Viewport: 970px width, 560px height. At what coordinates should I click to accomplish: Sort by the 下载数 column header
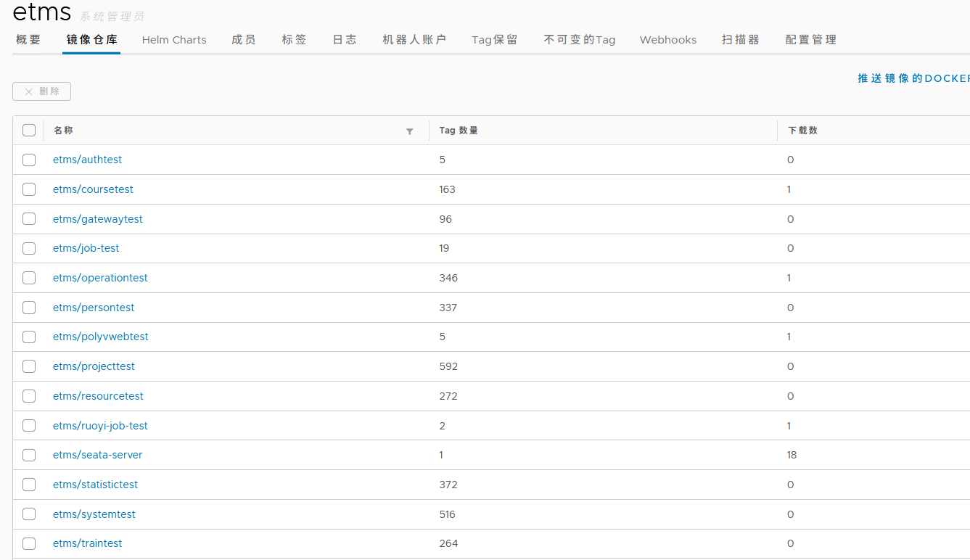coord(803,131)
